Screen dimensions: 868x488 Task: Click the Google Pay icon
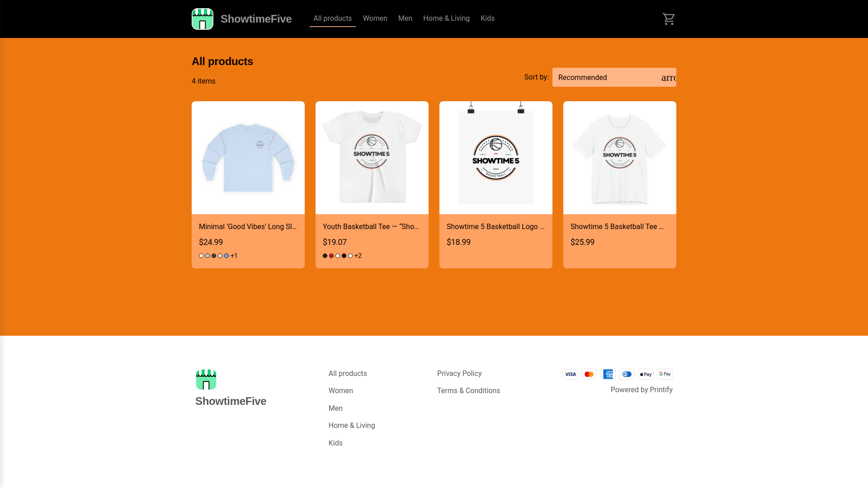coord(665,374)
